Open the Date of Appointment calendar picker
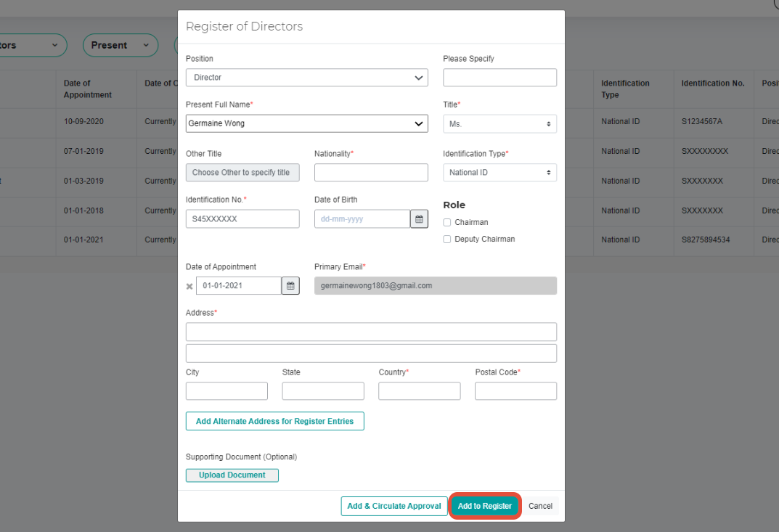Image resolution: width=779 pixels, height=532 pixels. coord(290,285)
